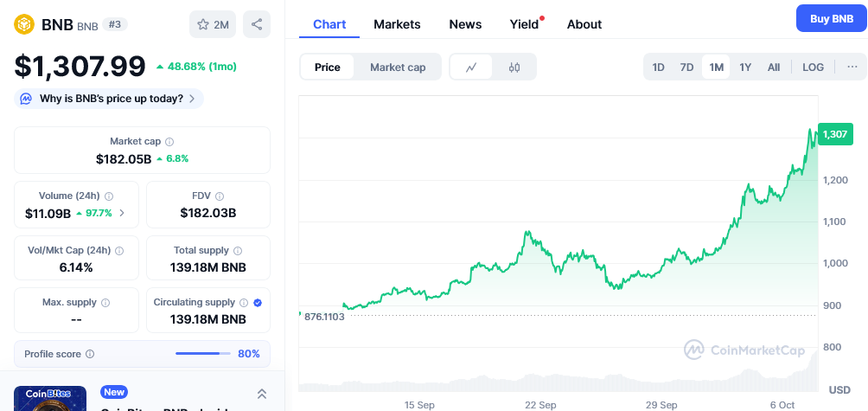Collapse the CoinBites panel arrows
Image resolution: width=868 pixels, height=411 pixels.
262,394
